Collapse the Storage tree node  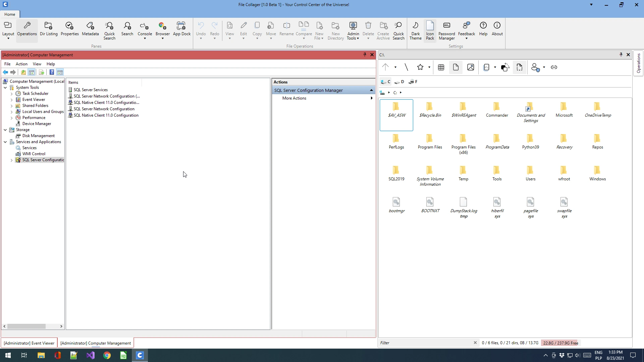tap(5, 130)
